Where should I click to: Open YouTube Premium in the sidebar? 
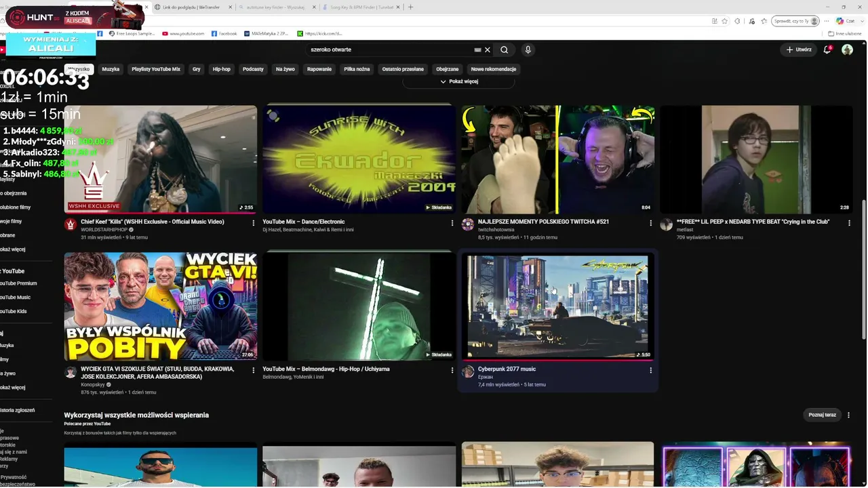pyautogui.click(x=19, y=283)
